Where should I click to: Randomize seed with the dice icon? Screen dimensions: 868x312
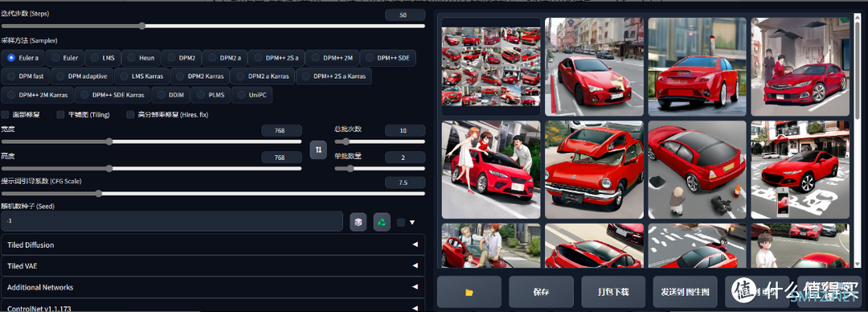click(x=358, y=222)
